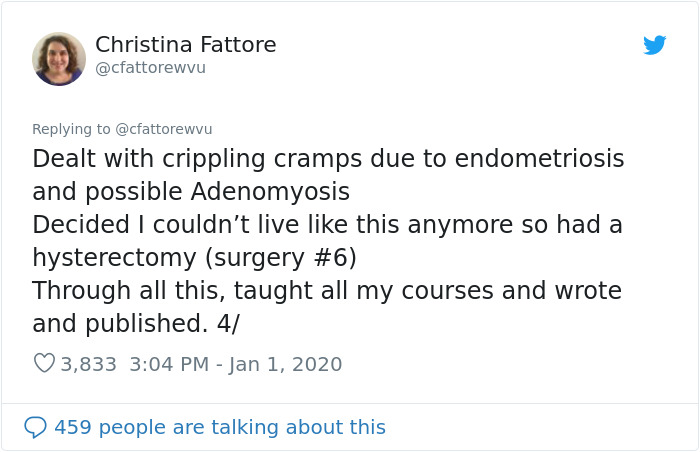Click the speech bubble reply icon
Viewport: 700px width, 452px height.
pos(35,427)
